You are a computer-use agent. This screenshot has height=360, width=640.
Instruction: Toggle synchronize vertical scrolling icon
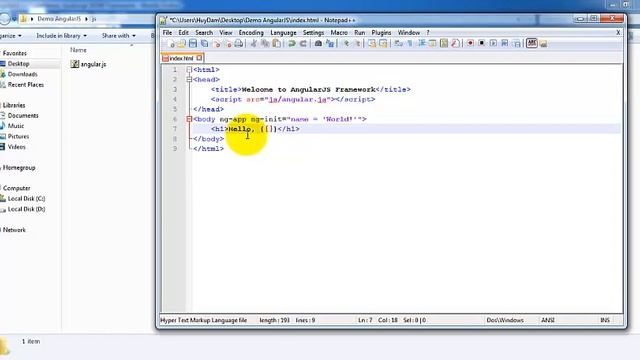tap(372, 43)
